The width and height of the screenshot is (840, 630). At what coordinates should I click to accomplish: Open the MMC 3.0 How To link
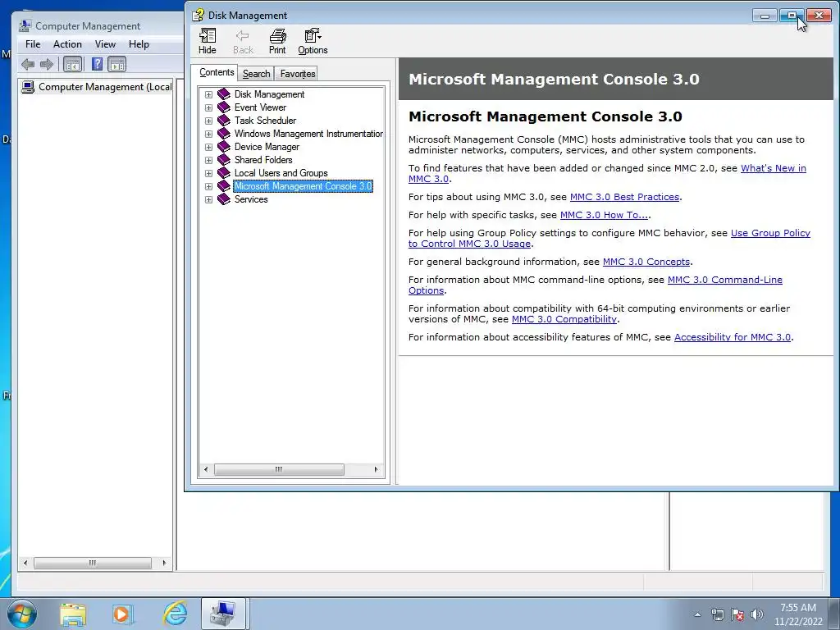pyautogui.click(x=605, y=215)
